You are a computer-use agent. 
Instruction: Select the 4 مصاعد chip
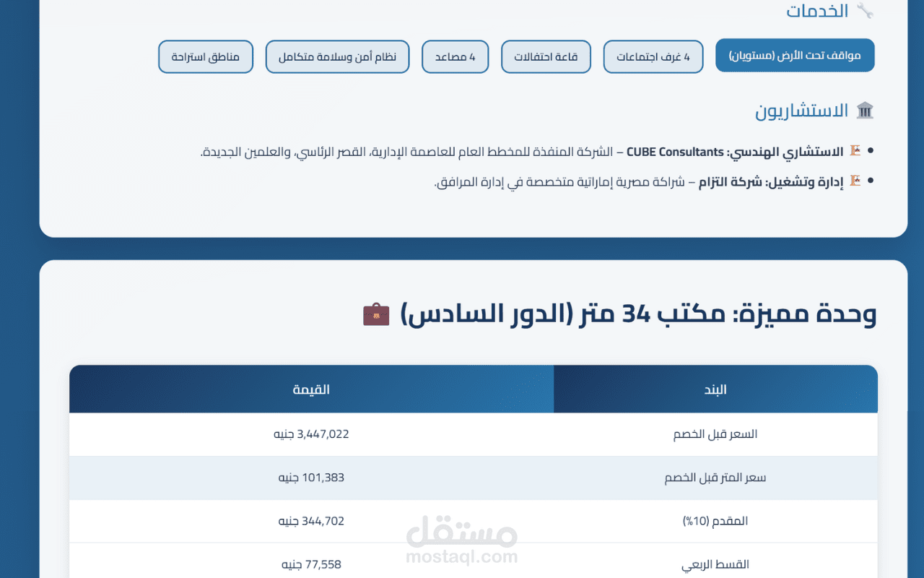[x=455, y=56]
